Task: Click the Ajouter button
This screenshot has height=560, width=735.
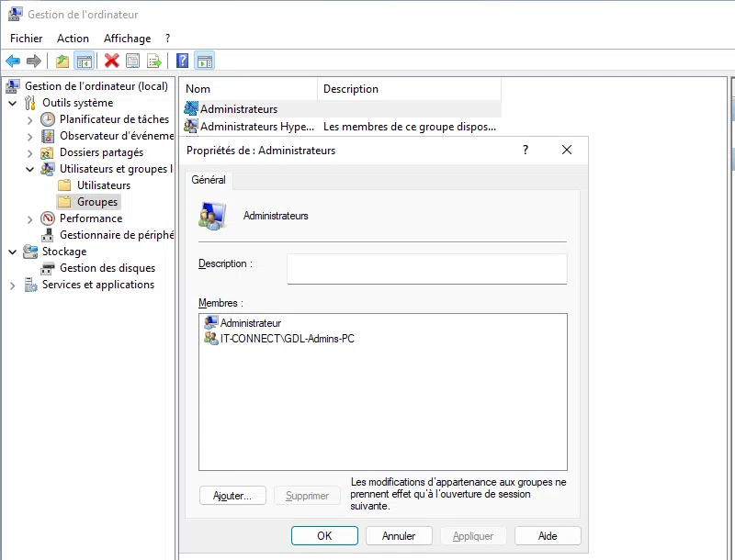Action: (232, 495)
